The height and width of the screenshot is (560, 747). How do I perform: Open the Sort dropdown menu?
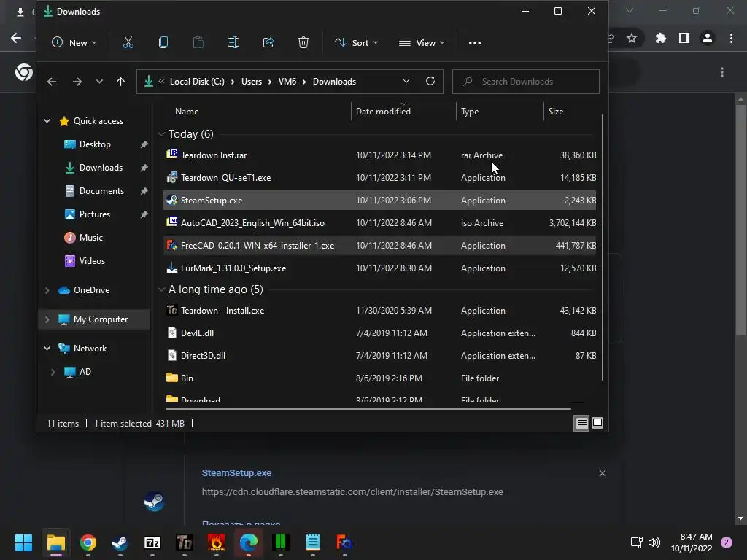pyautogui.click(x=356, y=42)
